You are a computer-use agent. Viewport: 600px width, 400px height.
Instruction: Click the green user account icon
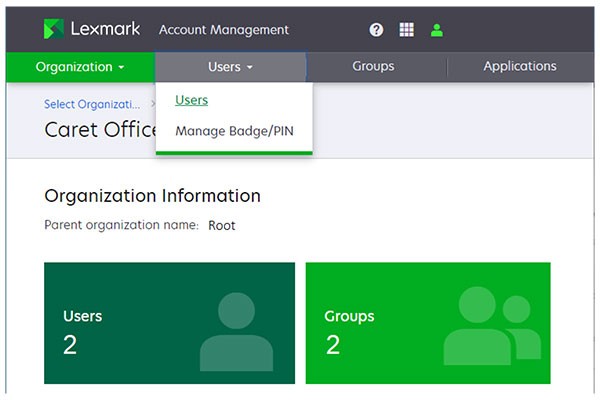tap(436, 30)
